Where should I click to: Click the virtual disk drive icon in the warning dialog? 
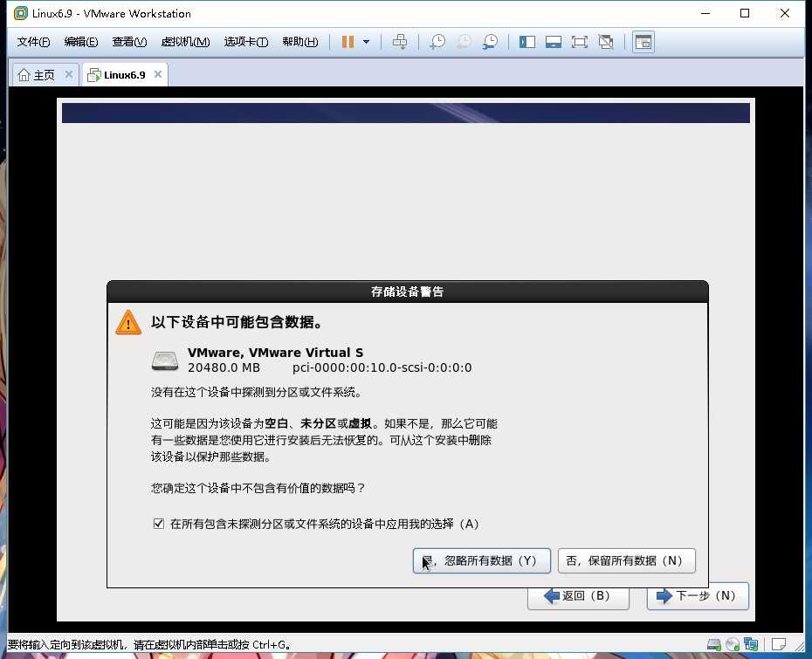click(x=165, y=360)
